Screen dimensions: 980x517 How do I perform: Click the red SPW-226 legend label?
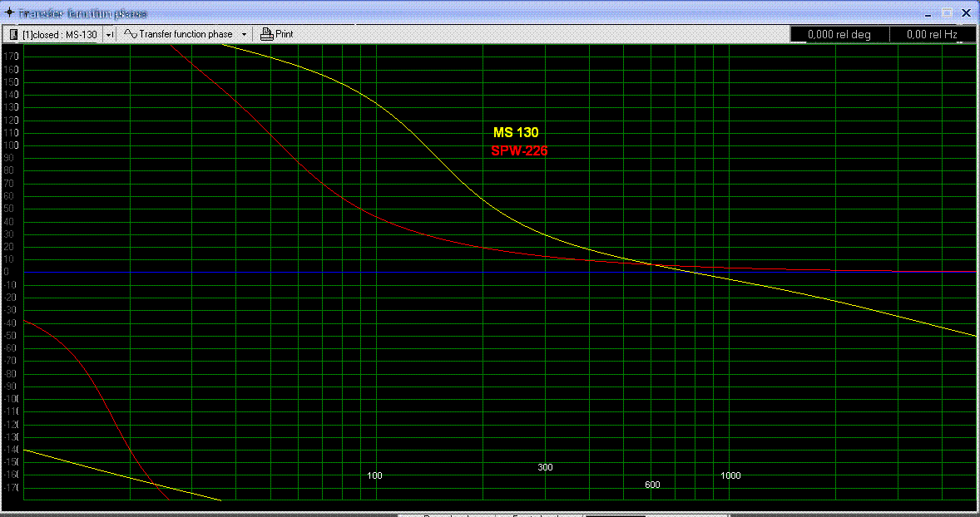click(x=519, y=150)
